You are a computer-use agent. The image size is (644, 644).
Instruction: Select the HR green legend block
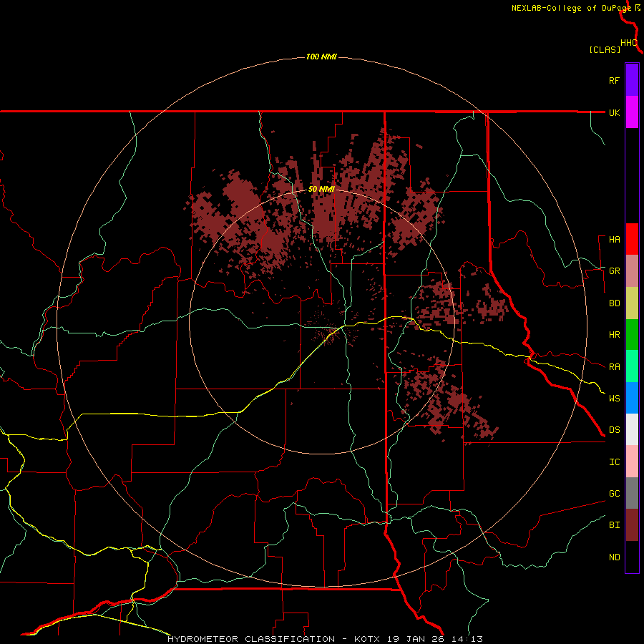coord(632,334)
